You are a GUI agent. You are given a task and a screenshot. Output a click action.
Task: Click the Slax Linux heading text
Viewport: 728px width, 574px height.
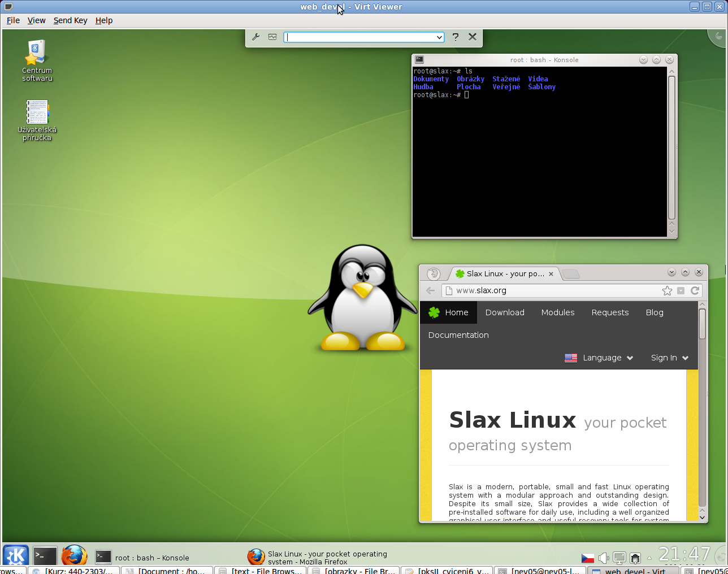tap(512, 420)
